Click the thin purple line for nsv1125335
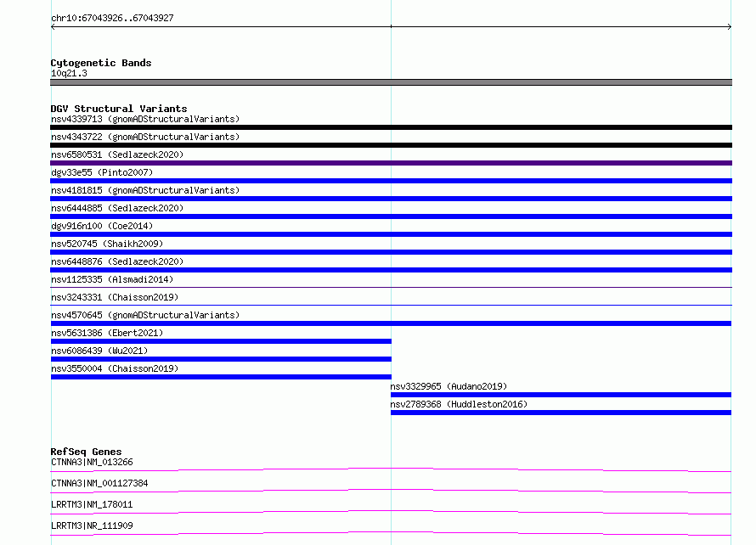 click(391, 287)
